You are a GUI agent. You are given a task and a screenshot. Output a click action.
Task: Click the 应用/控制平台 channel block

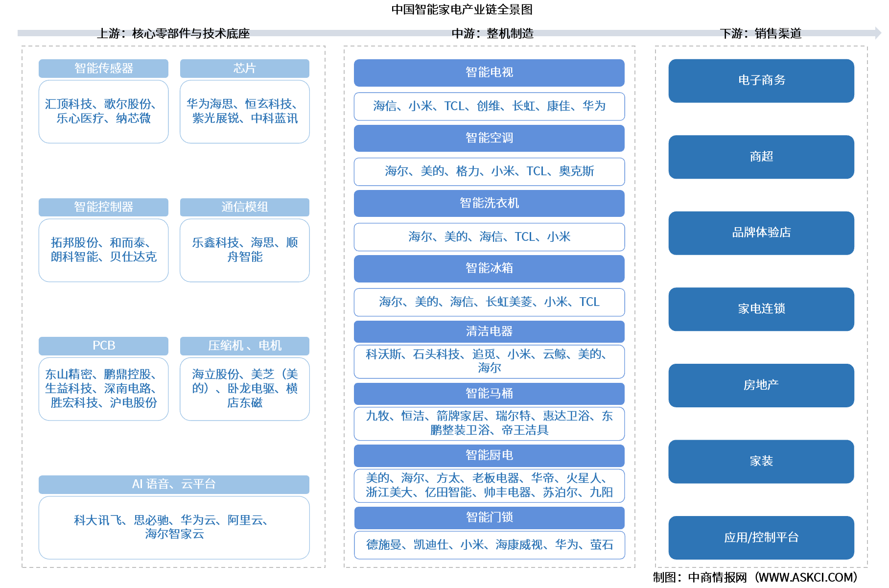pyautogui.click(x=761, y=538)
